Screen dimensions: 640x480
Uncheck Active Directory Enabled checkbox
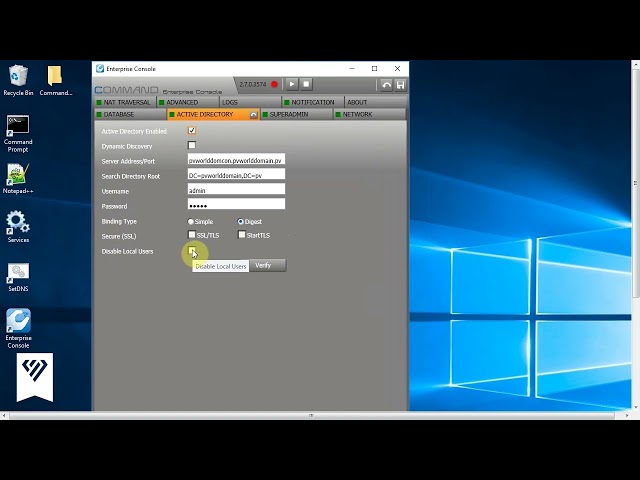coord(192,131)
